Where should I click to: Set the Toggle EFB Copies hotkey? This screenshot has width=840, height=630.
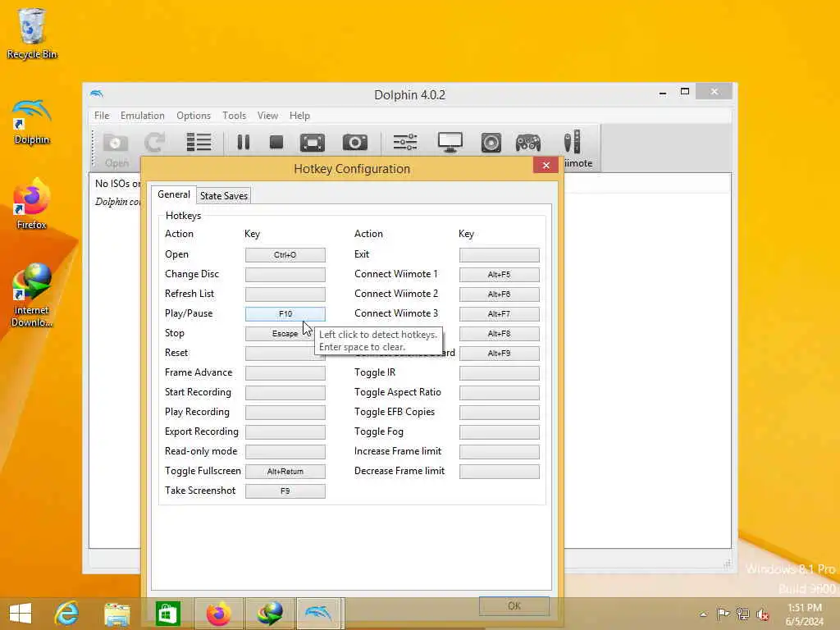click(500, 413)
